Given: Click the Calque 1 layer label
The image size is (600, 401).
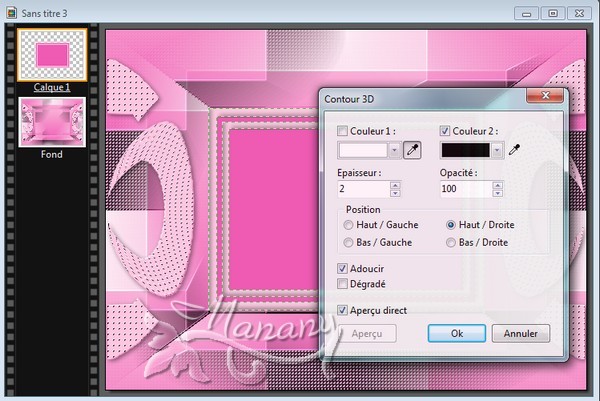Looking at the screenshot, I should coord(52,87).
